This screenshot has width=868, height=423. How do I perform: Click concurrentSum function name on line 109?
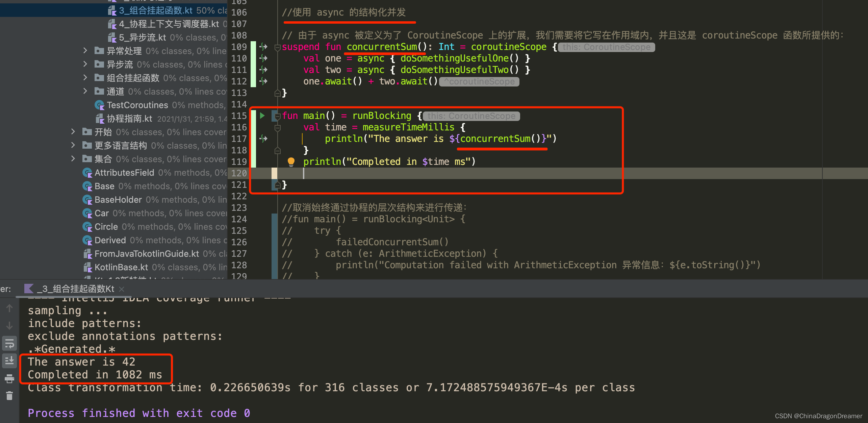[x=382, y=47]
